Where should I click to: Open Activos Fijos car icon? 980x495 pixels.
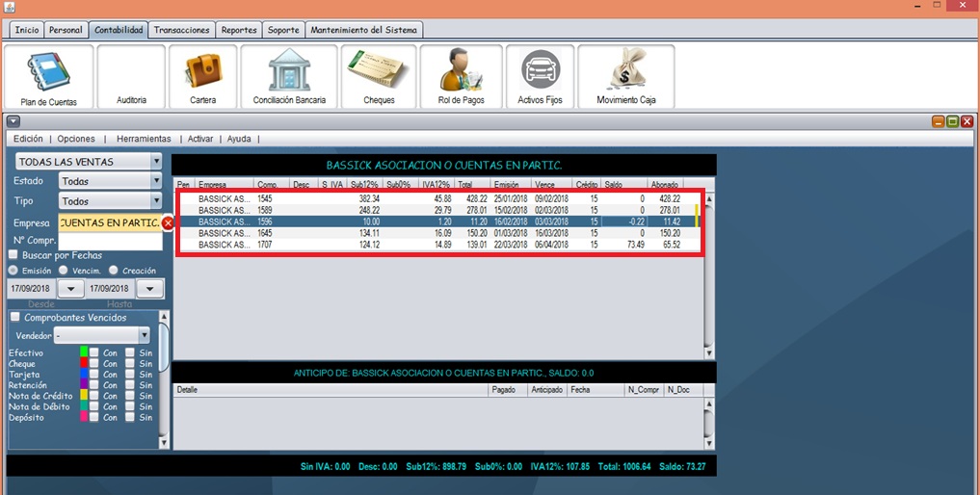pos(540,76)
